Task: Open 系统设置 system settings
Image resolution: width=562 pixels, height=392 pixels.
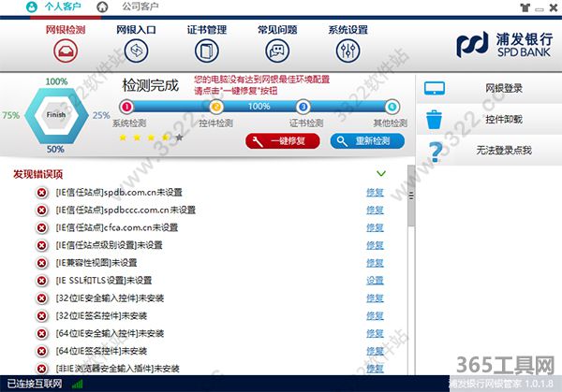Action: click(347, 43)
